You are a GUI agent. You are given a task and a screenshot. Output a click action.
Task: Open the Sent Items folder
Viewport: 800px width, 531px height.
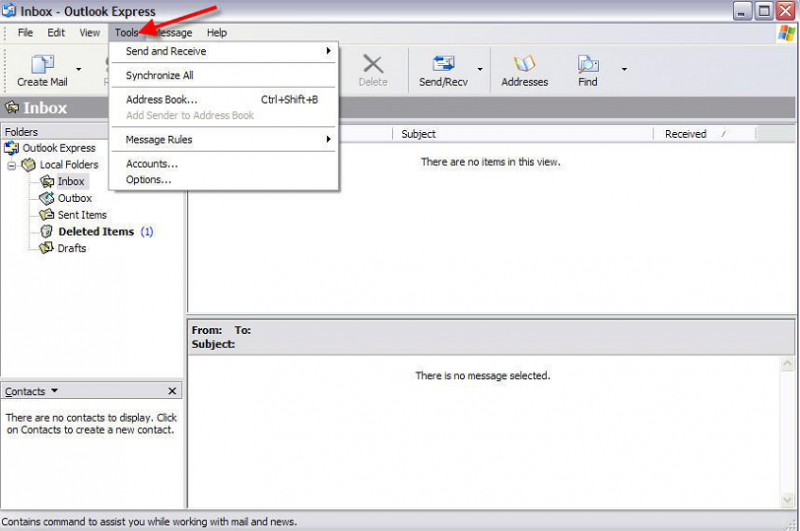pos(81,215)
